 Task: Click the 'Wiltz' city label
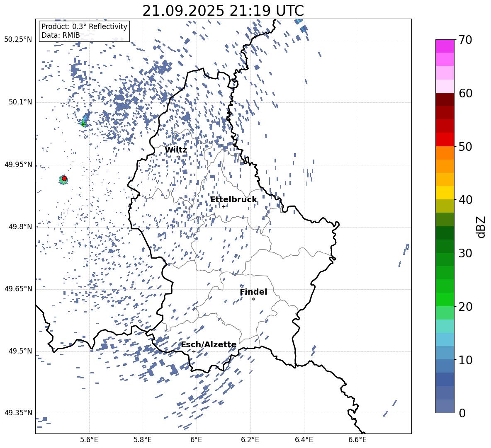176,150
